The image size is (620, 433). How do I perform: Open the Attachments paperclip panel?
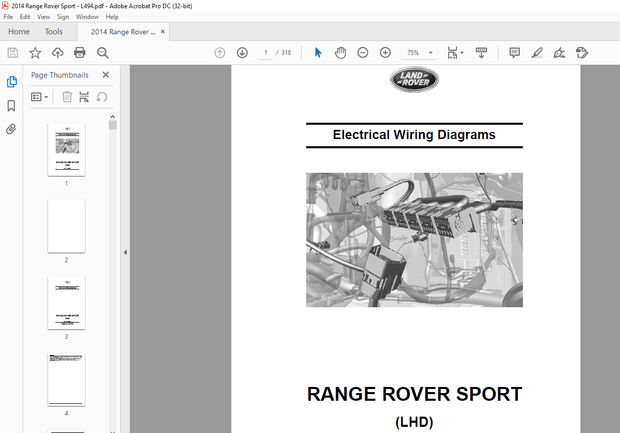tap(12, 129)
